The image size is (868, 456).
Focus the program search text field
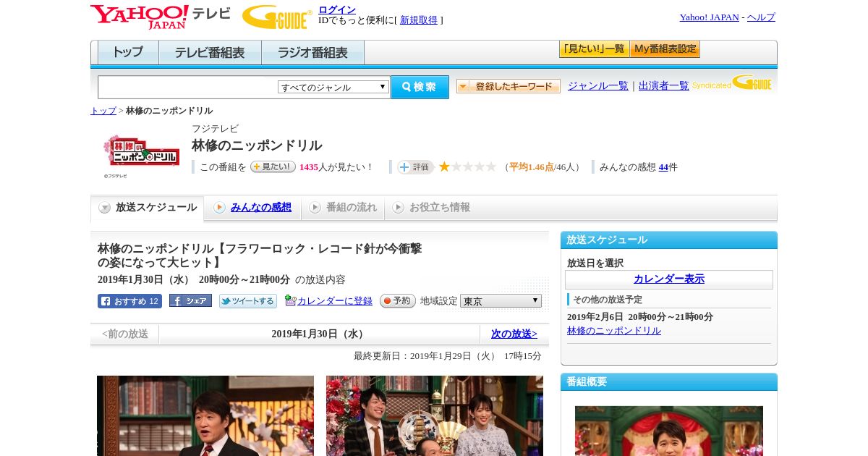[x=187, y=87]
